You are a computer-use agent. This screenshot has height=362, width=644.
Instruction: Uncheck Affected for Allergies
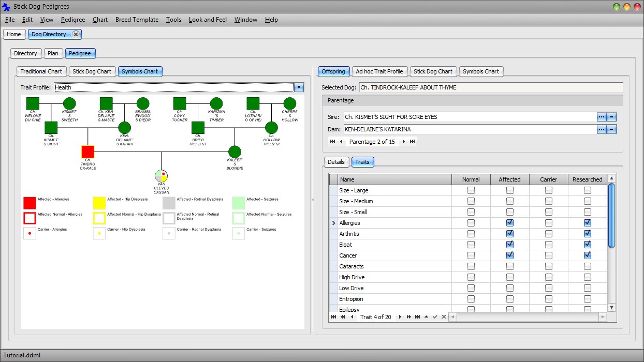[509, 223]
